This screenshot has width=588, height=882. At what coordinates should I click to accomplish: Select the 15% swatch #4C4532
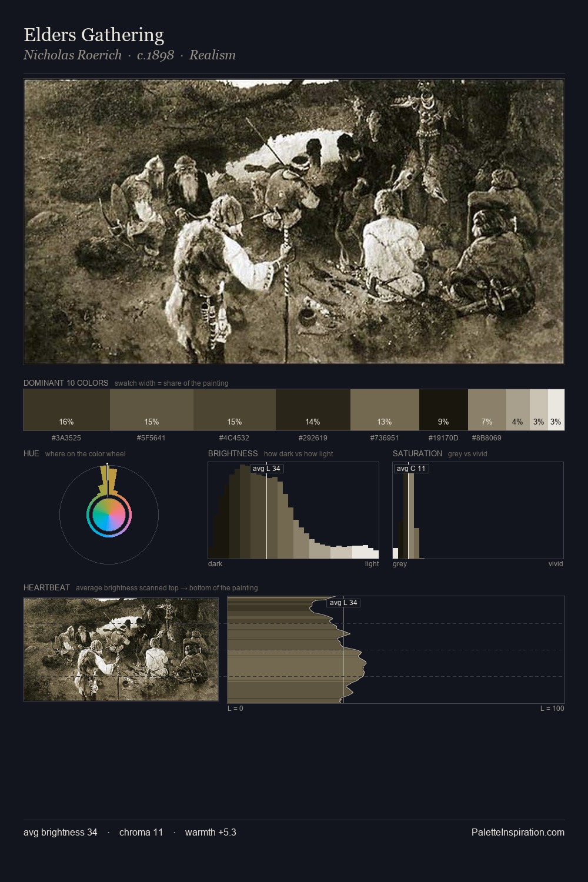[x=235, y=410]
